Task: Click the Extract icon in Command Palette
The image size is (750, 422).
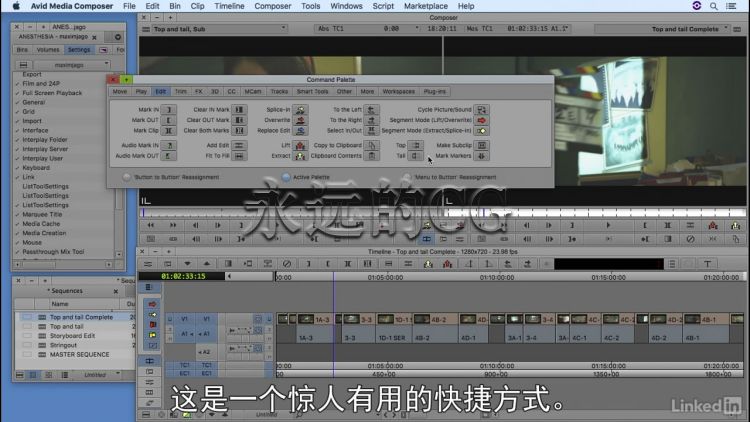Action: pos(300,155)
